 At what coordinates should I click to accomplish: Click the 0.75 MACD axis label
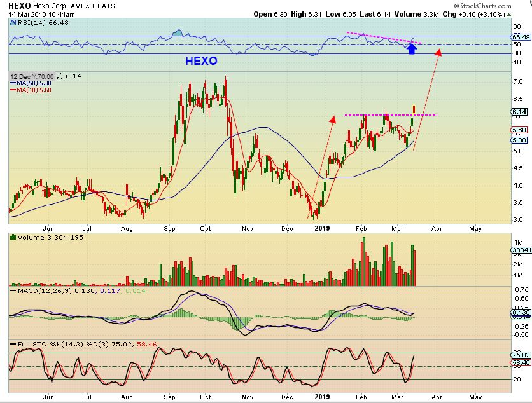tap(522, 289)
